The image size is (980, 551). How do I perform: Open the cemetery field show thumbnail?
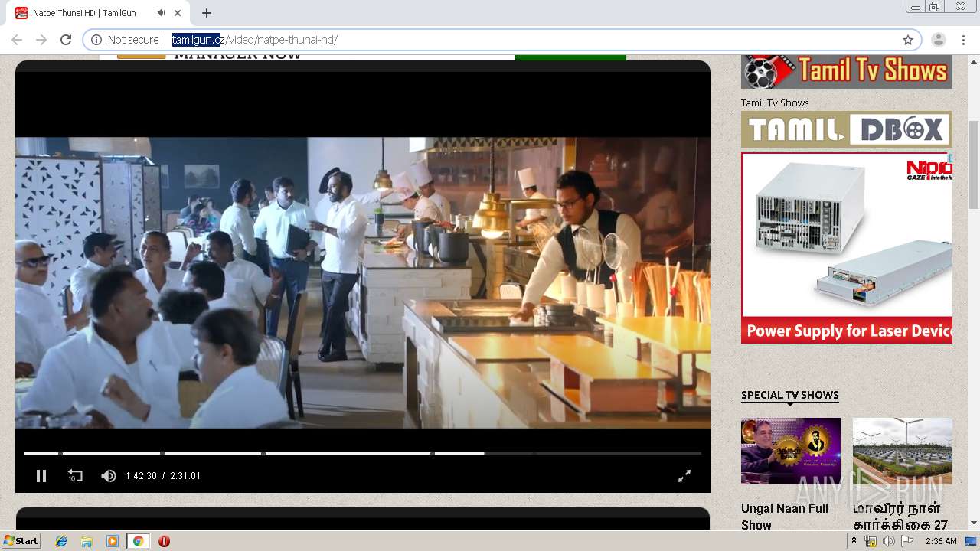pyautogui.click(x=903, y=451)
